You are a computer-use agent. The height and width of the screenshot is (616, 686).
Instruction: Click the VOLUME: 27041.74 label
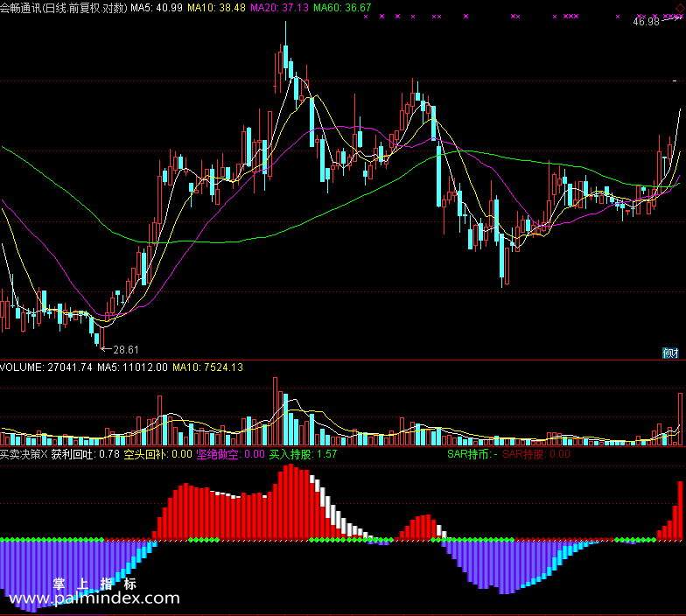point(45,367)
